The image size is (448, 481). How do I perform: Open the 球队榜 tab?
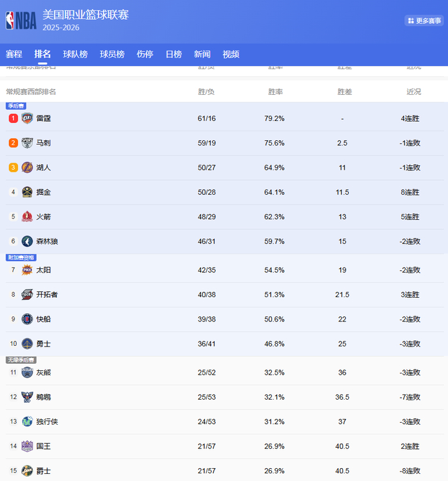point(76,54)
